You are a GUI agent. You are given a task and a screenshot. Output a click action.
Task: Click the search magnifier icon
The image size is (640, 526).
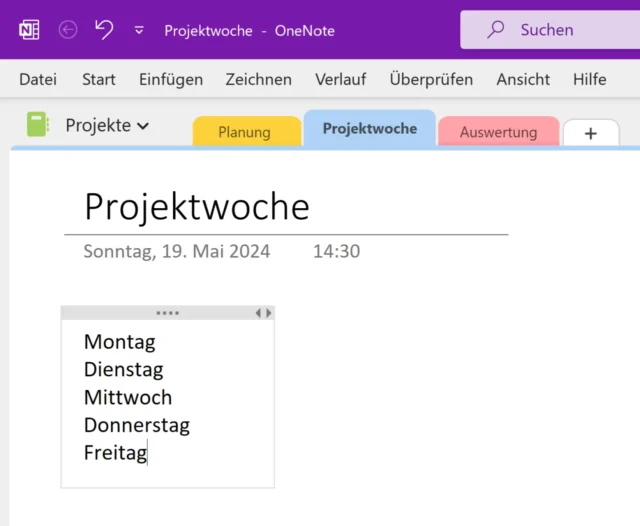point(495,30)
